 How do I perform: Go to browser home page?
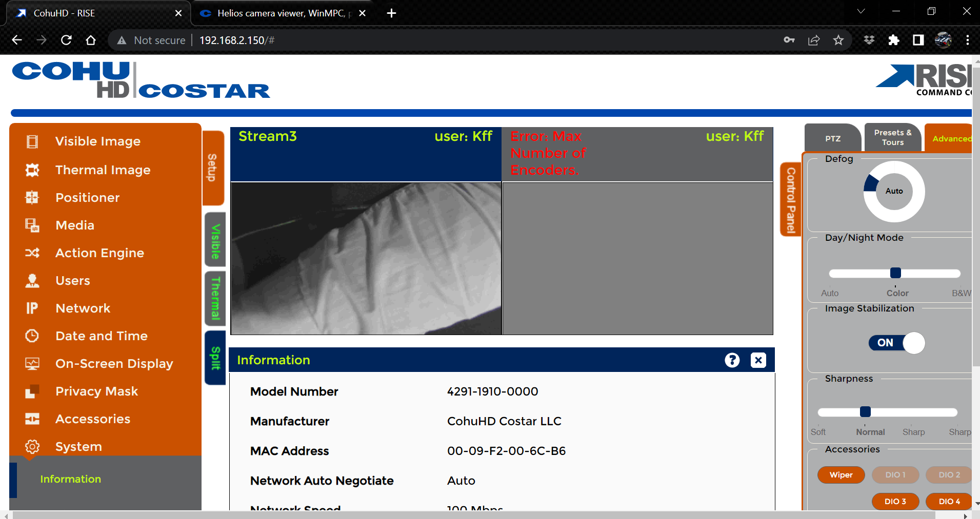(x=91, y=40)
